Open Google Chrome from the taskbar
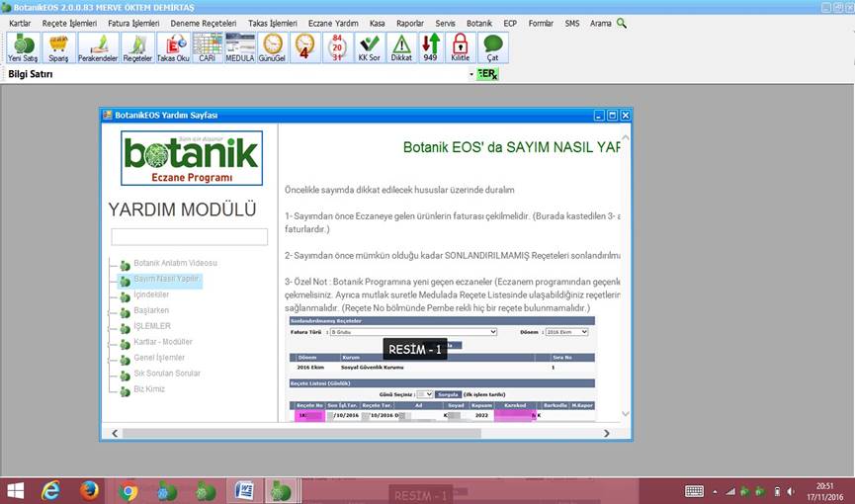 coord(128,490)
